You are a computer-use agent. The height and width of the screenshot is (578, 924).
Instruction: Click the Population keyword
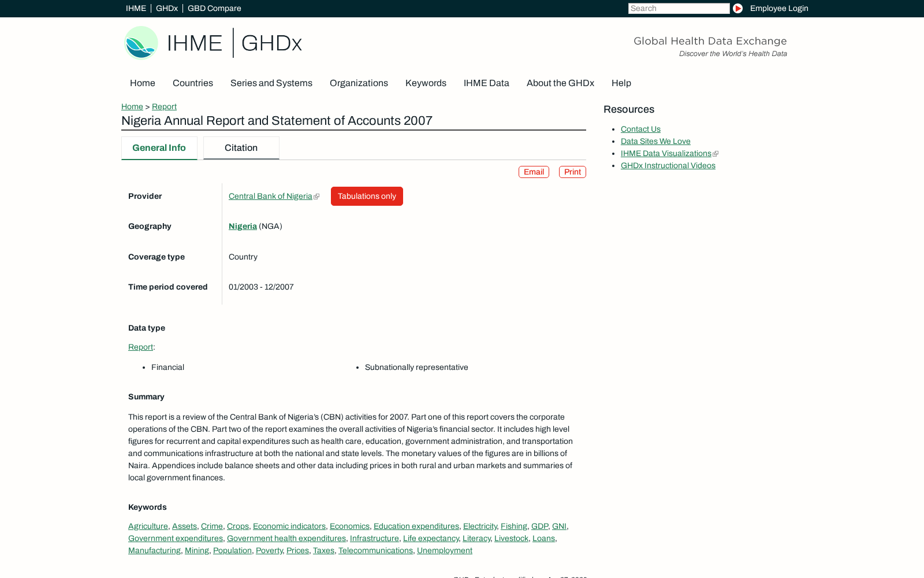point(232,551)
